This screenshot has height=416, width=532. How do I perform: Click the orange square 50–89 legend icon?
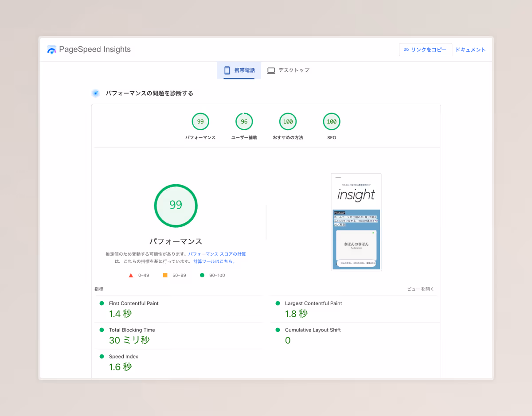pos(165,275)
